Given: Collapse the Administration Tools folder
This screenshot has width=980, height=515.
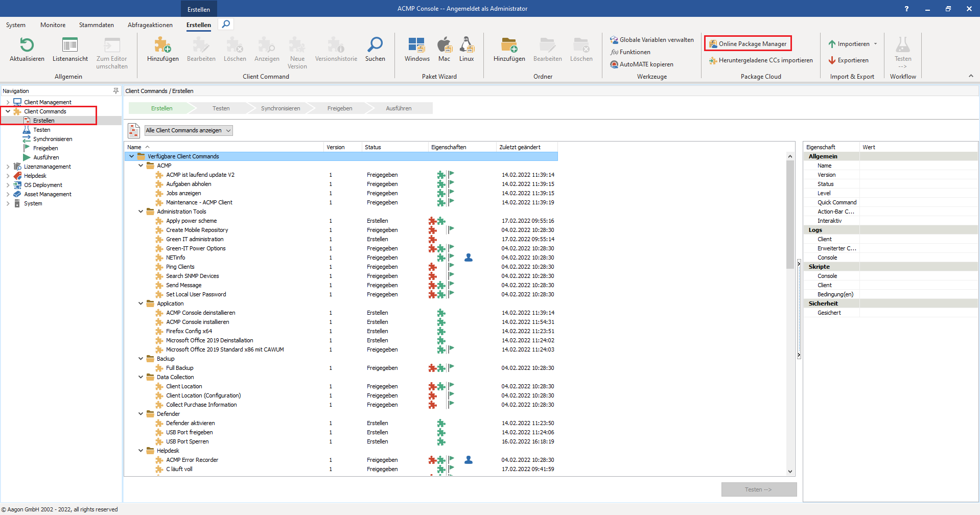Looking at the screenshot, I should [x=141, y=212].
